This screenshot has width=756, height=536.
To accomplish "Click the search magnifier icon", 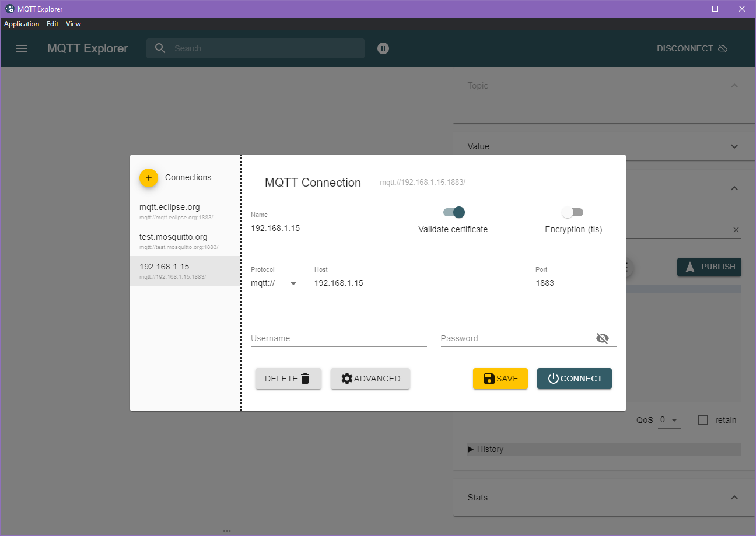I will point(160,48).
